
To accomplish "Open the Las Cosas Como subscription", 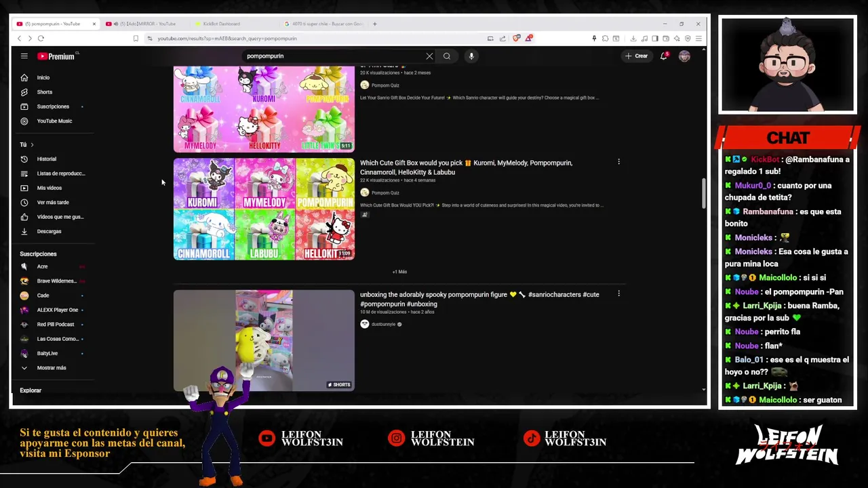I will click(x=58, y=339).
